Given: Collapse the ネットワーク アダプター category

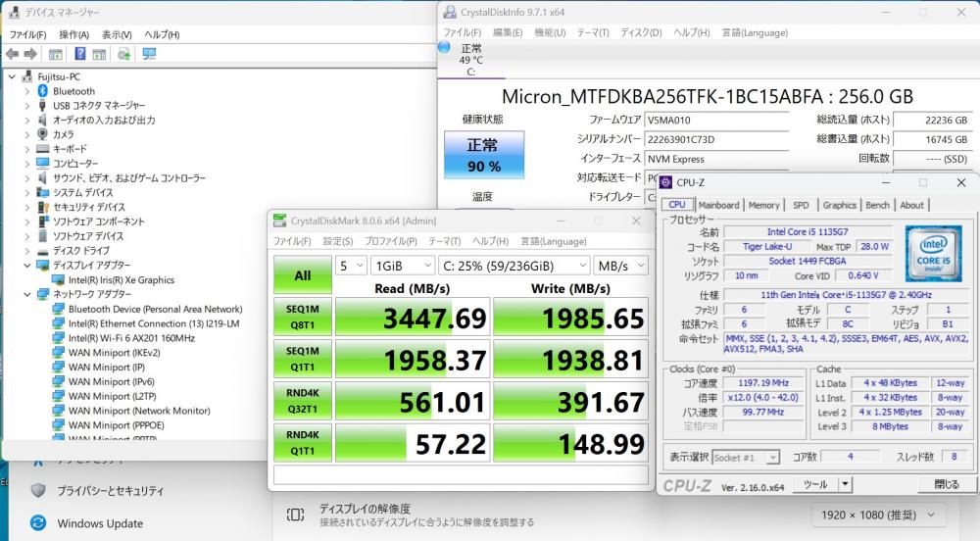Looking at the screenshot, I should (26, 294).
